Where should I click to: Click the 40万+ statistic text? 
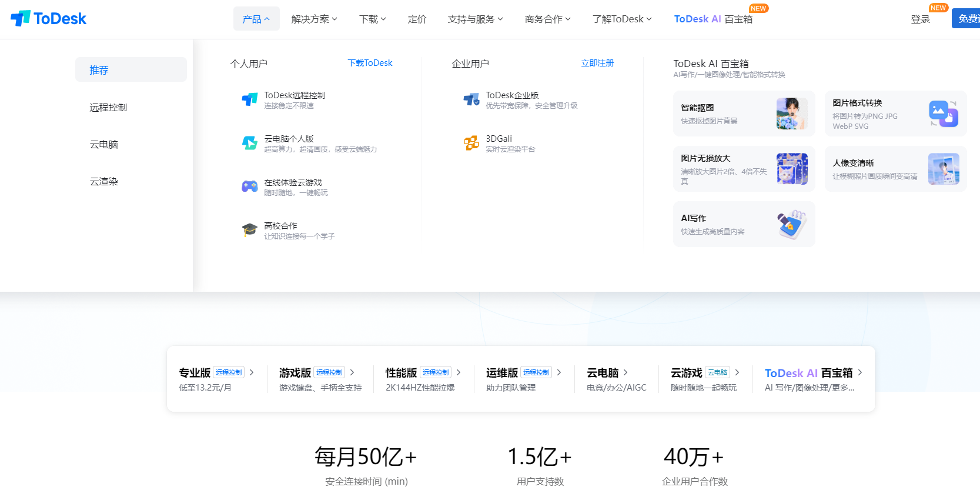click(x=694, y=456)
